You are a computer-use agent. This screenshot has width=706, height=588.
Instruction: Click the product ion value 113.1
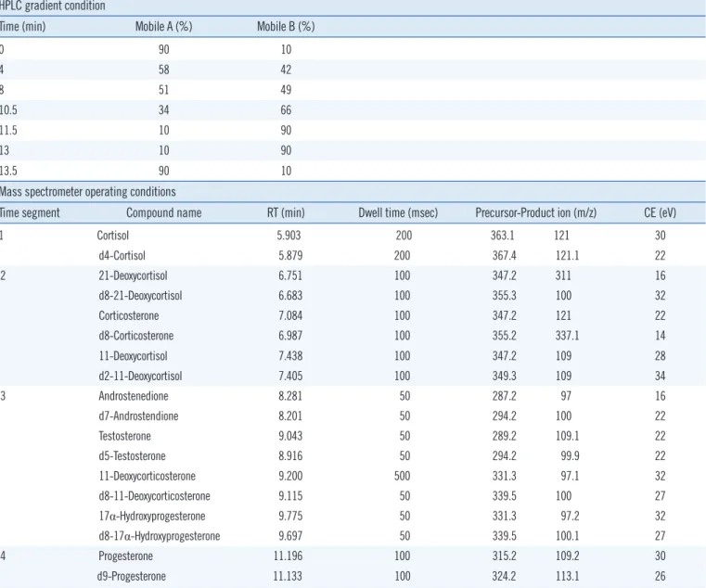point(568,576)
